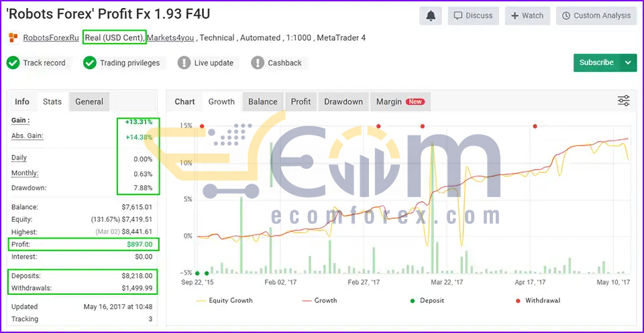Click the bell notification icon
The width and height of the screenshot is (644, 333).
pos(431,16)
